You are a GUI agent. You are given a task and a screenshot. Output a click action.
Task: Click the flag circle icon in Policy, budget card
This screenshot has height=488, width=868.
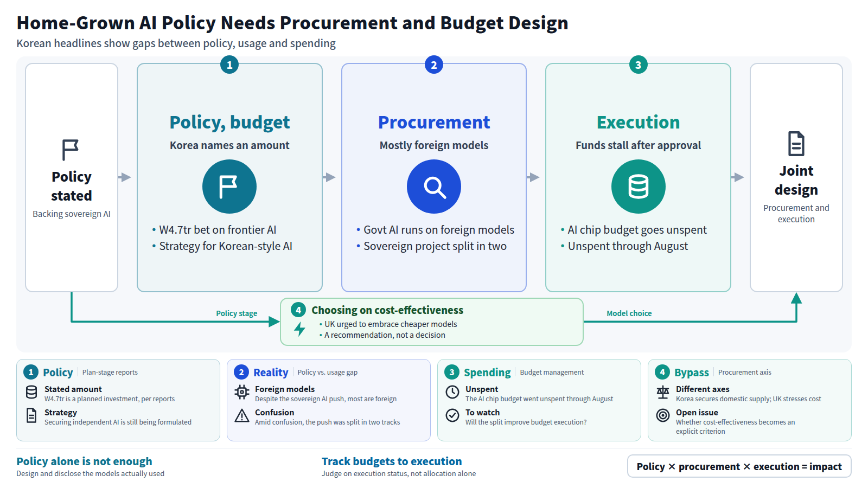[x=229, y=187]
